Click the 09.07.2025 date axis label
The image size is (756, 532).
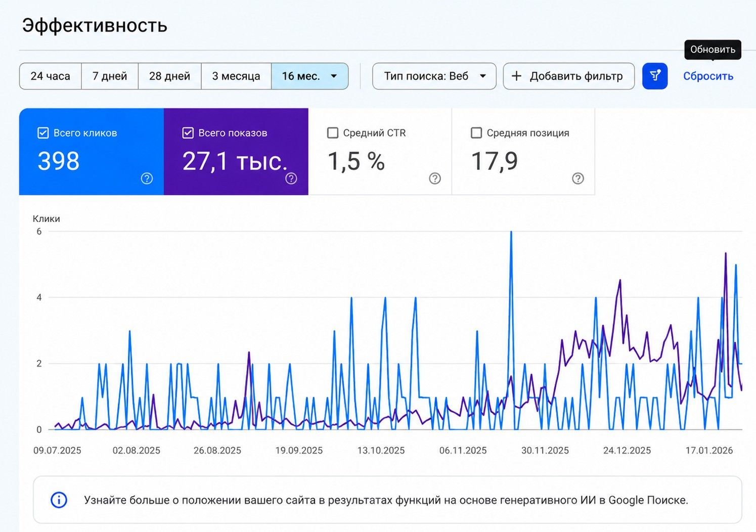57,451
